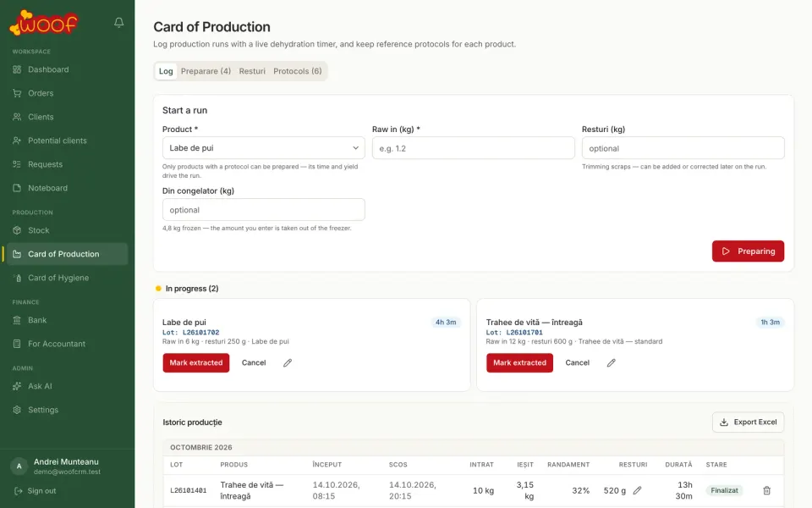The height and width of the screenshot is (508, 812).
Task: Open the Noteboard page
Action: point(68,188)
